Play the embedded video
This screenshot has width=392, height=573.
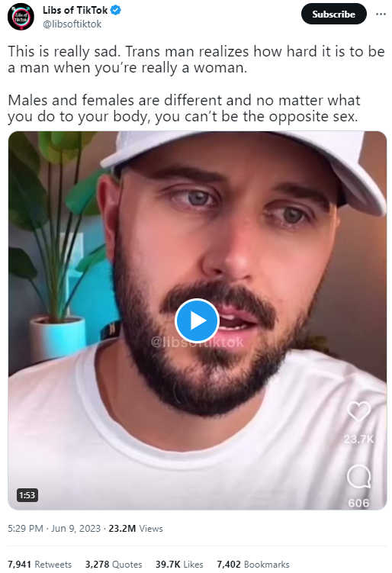(x=197, y=320)
